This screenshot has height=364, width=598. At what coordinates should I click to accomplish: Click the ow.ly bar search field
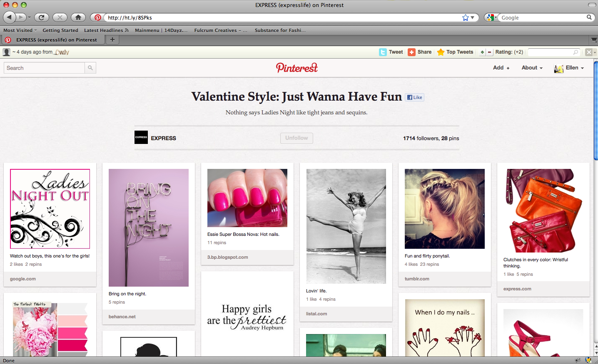553,52
